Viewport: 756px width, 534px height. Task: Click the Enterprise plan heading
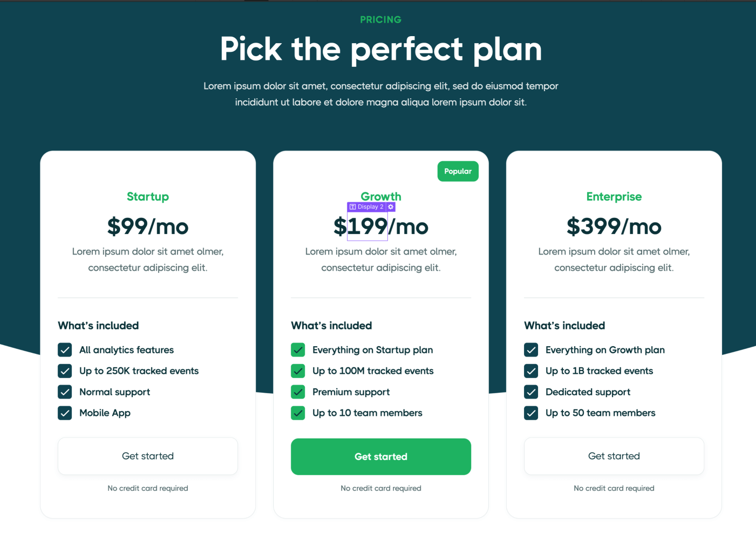click(614, 196)
